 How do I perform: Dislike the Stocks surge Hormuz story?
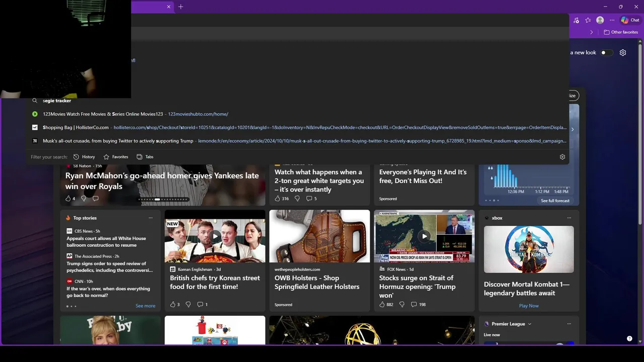coord(401,305)
